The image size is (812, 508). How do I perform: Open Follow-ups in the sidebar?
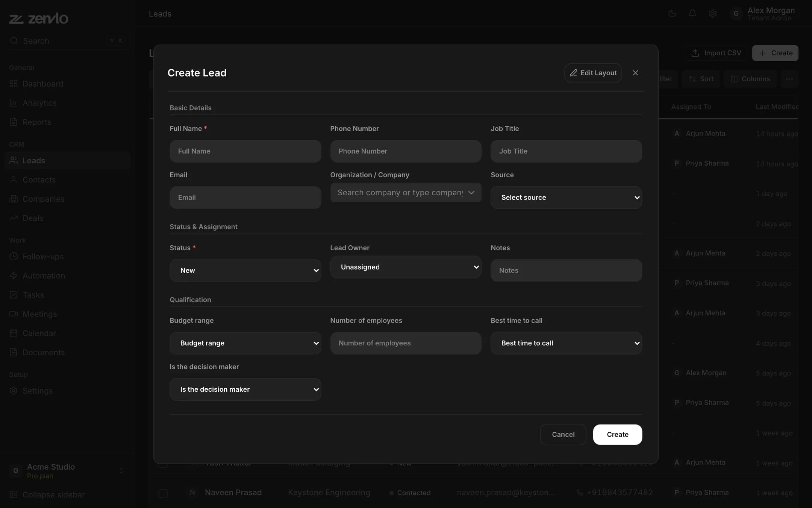[x=68, y=256]
